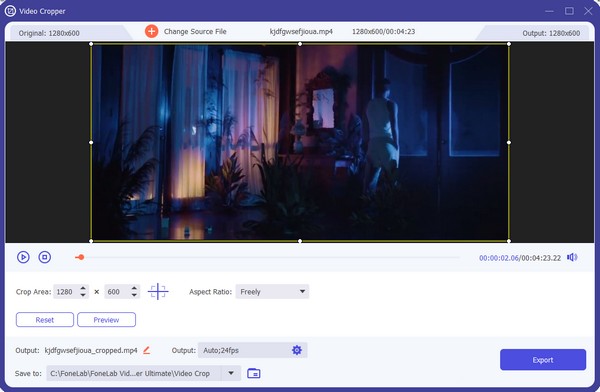Click the time display 00:00:02.06
600x392 pixels.
(x=499, y=258)
